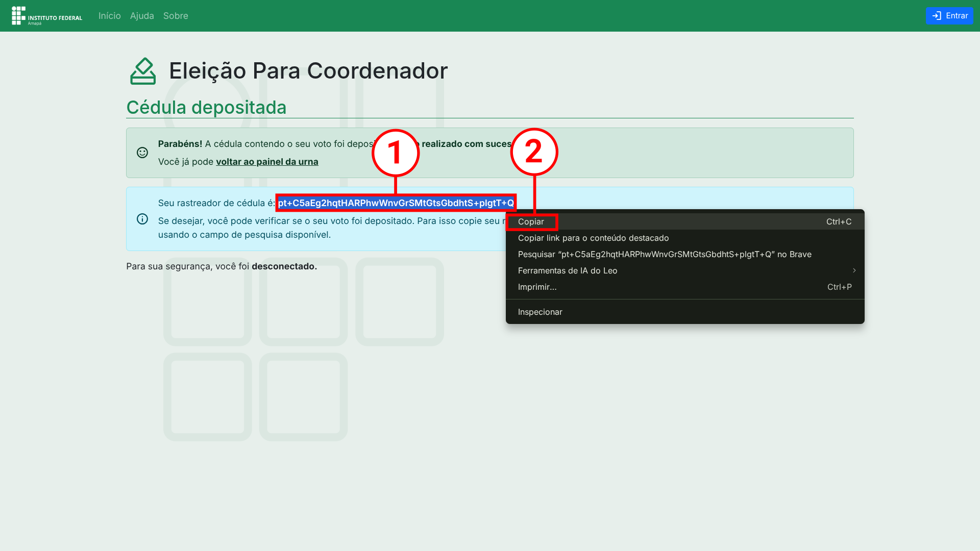Click the Instituto Federal logo
The width and height of the screenshot is (980, 551).
tap(46, 16)
